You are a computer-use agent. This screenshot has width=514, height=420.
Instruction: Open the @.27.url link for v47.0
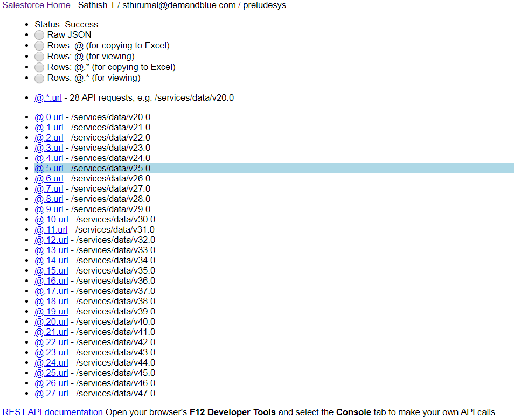point(51,394)
